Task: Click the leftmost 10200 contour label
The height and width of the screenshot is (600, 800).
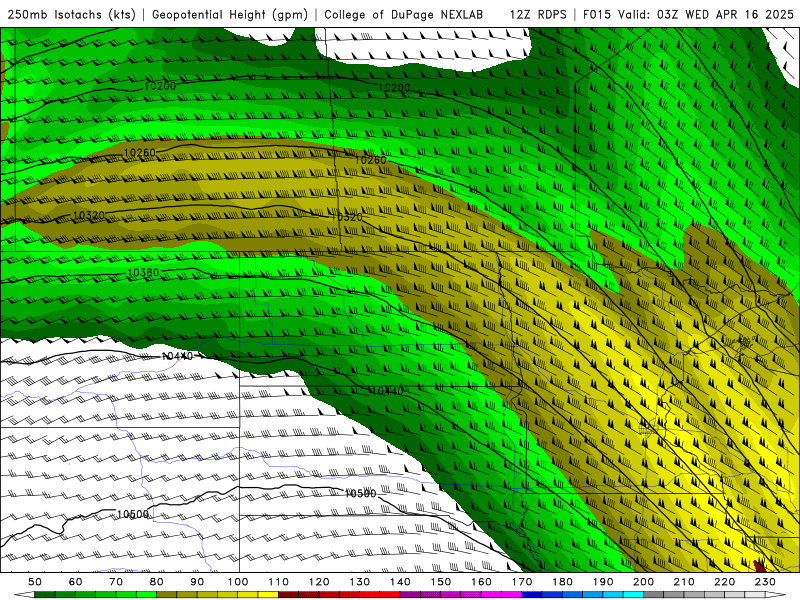Action: [x=160, y=86]
